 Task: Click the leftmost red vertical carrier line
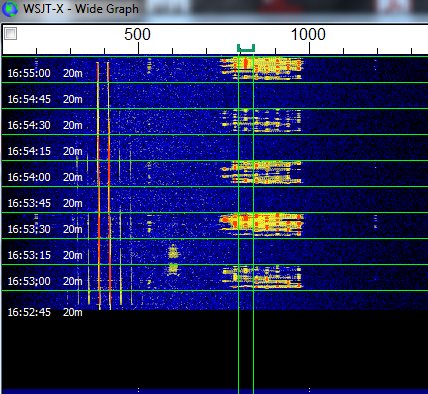click(x=98, y=185)
